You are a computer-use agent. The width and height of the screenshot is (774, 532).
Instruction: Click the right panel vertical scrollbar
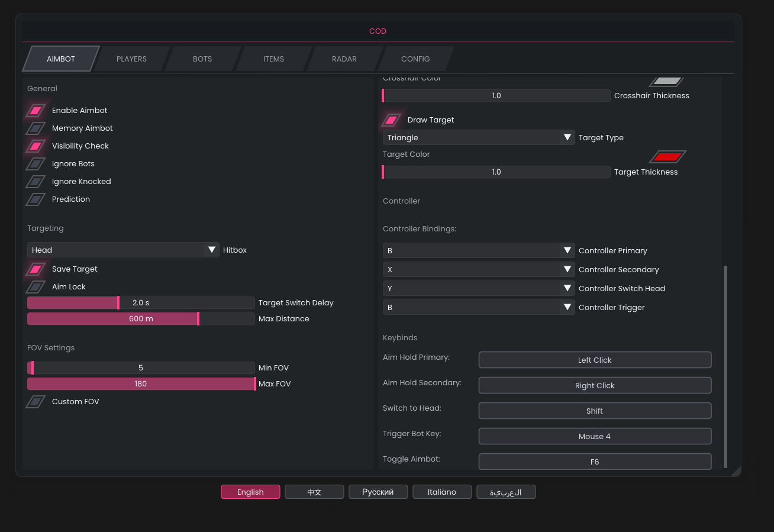725,366
